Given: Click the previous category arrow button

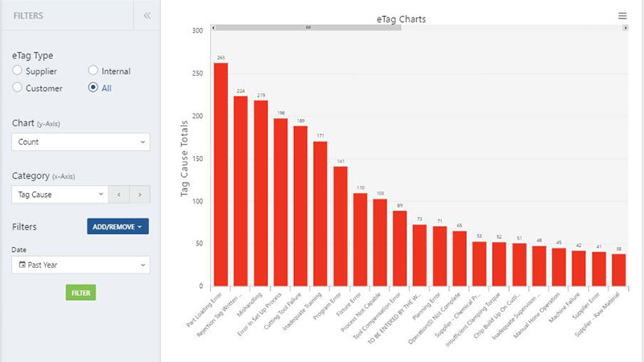Looking at the screenshot, I should (x=118, y=195).
